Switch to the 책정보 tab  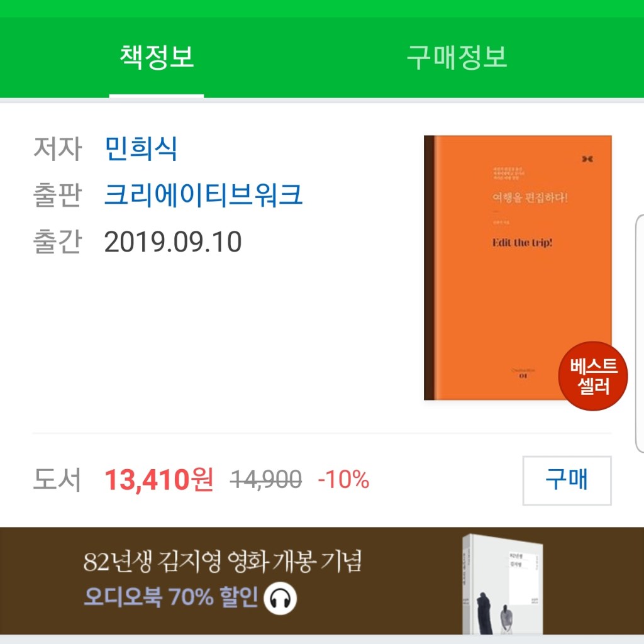click(x=157, y=57)
